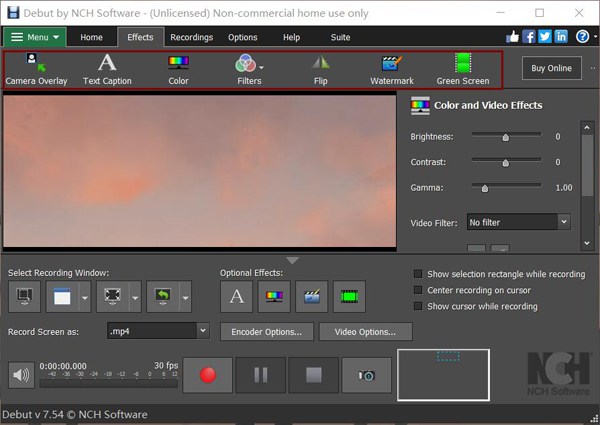Click the audio level meter bar
Screen dimensions: 600x425
(109, 384)
